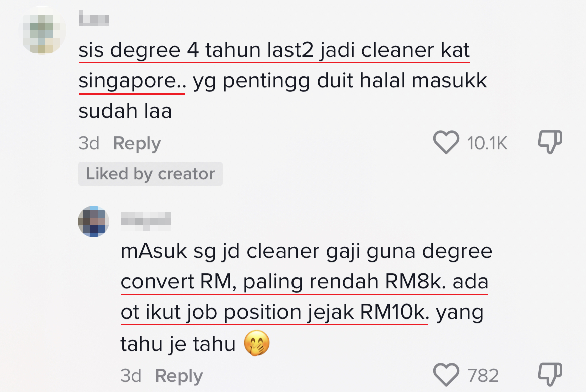Like the cleaner kat Singapore comment
Image resolution: width=586 pixels, height=392 pixels.
click(x=446, y=143)
